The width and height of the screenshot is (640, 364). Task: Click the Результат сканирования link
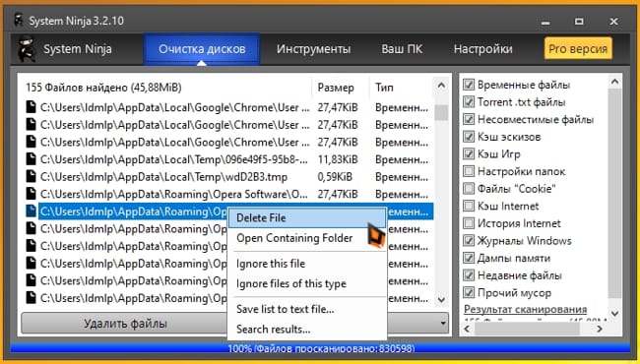[x=526, y=309]
